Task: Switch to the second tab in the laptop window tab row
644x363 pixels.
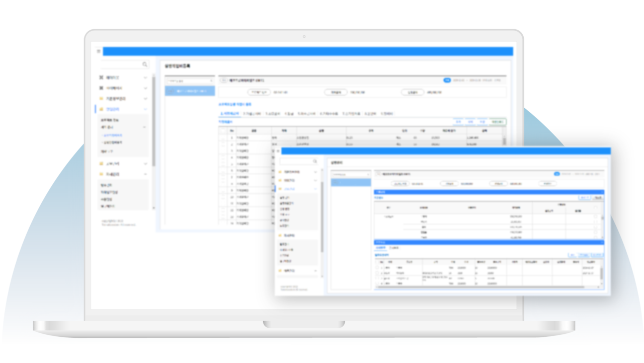Action: coord(252,114)
